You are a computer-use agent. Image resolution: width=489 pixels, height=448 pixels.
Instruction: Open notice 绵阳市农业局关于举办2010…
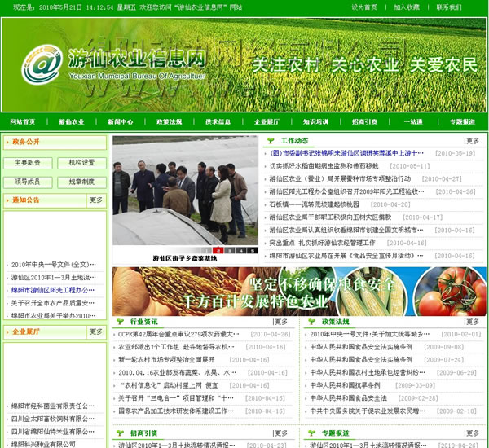(53, 316)
